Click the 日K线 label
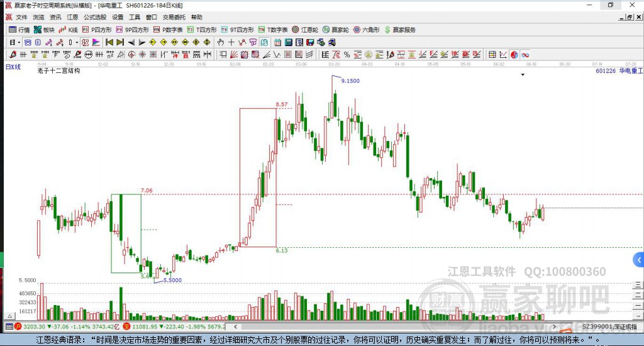644x346 pixels. (x=13, y=67)
